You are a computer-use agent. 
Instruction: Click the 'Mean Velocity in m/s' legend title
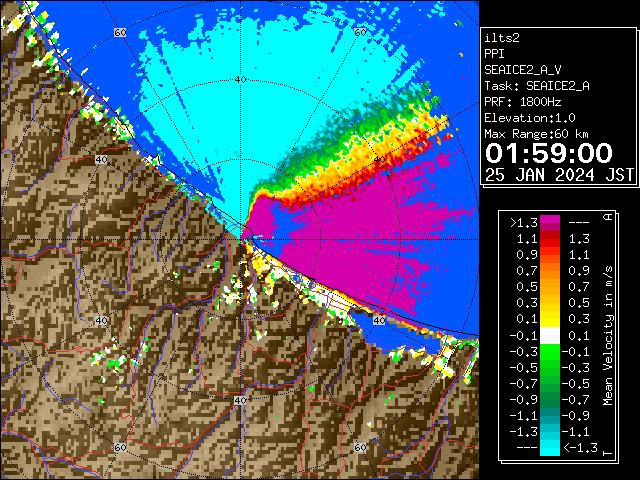608,336
